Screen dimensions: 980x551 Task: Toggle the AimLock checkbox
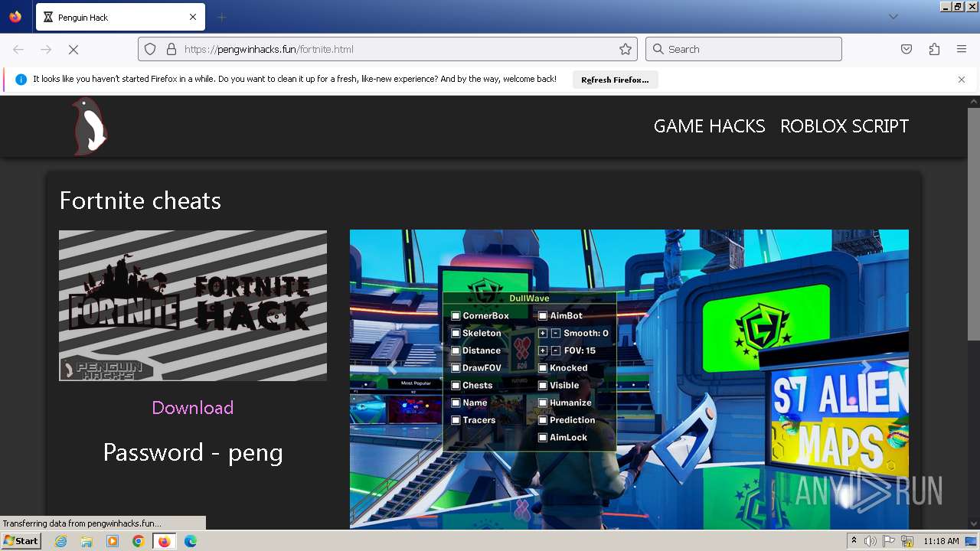coord(543,438)
